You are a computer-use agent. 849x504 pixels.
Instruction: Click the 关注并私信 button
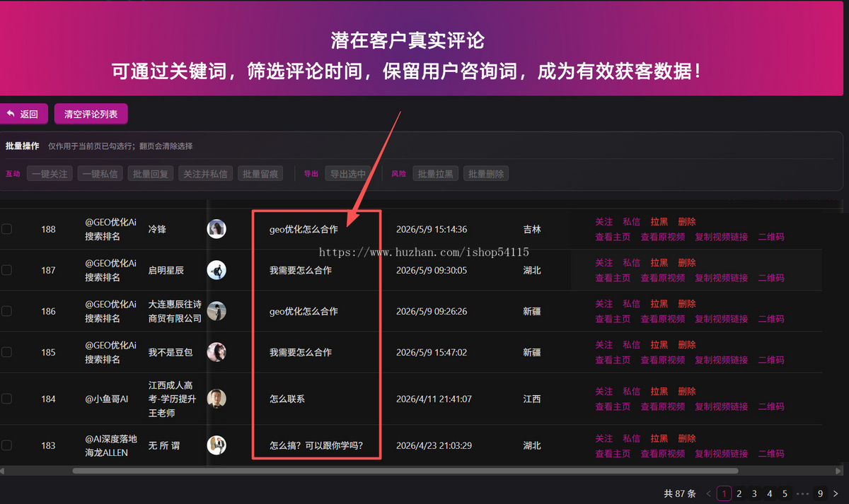tap(205, 174)
